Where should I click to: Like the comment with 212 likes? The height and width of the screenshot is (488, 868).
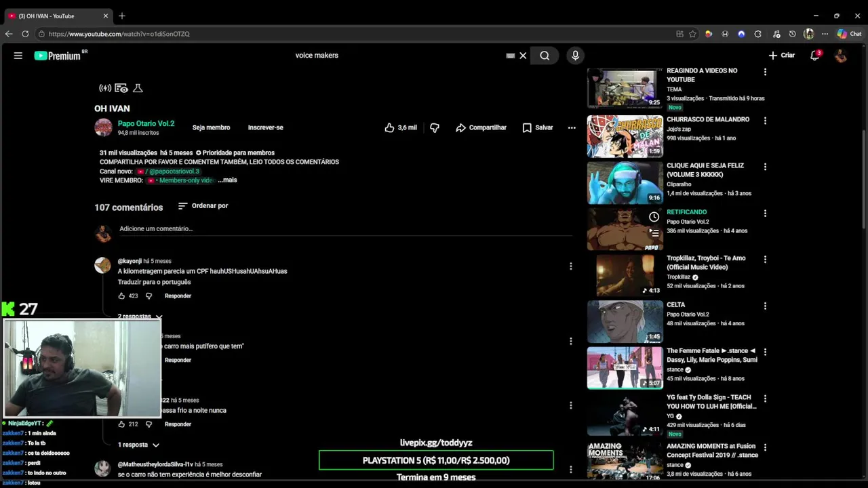pos(122,424)
